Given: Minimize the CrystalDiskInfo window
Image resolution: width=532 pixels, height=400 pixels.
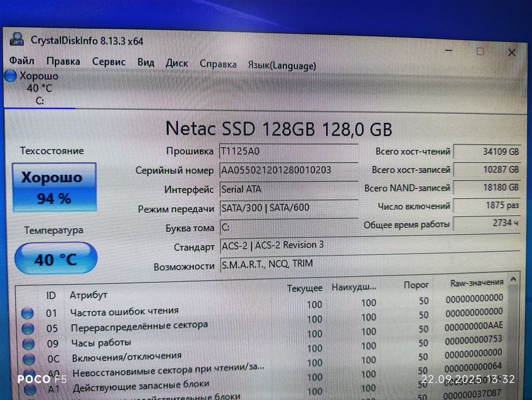Looking at the screenshot, I should (x=449, y=51).
